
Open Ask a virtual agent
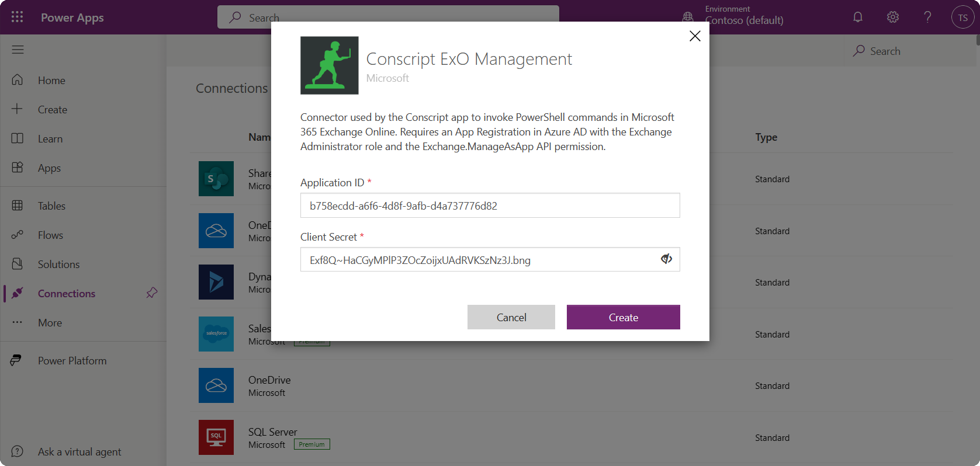pyautogui.click(x=79, y=451)
